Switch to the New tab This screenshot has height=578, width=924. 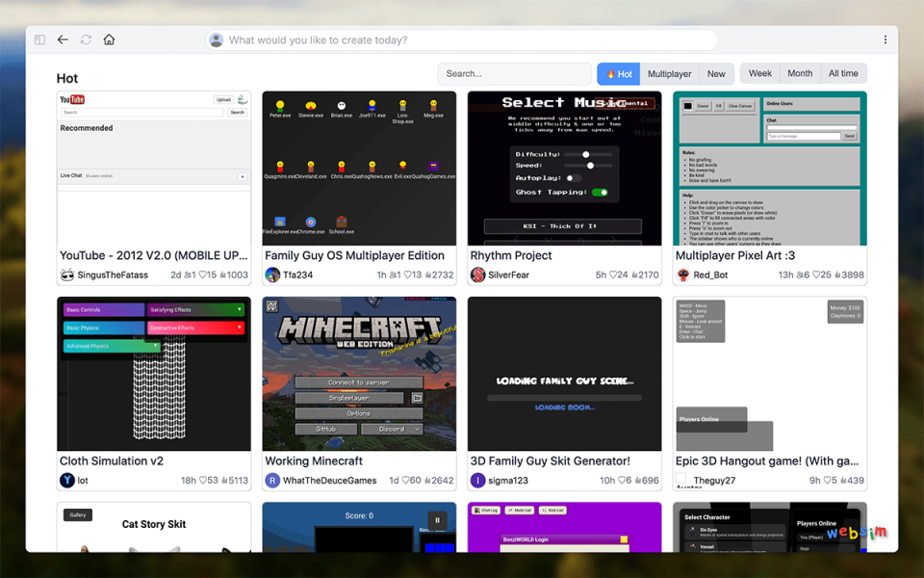716,74
